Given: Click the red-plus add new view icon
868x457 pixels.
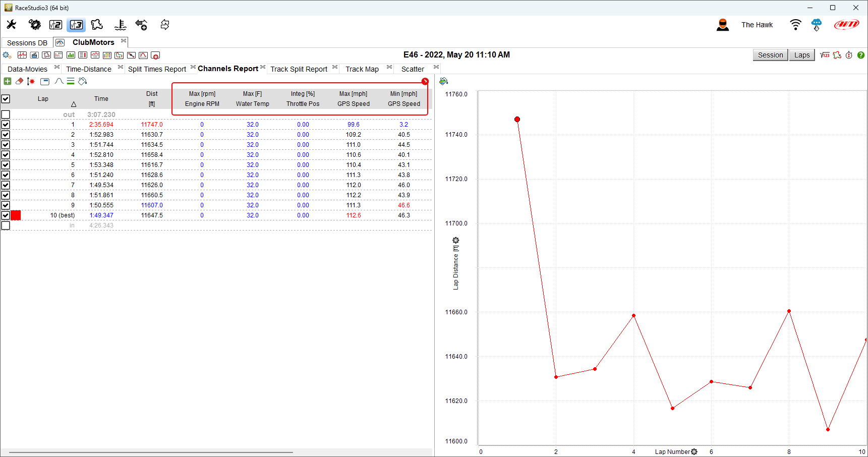Looking at the screenshot, I should pos(155,55).
